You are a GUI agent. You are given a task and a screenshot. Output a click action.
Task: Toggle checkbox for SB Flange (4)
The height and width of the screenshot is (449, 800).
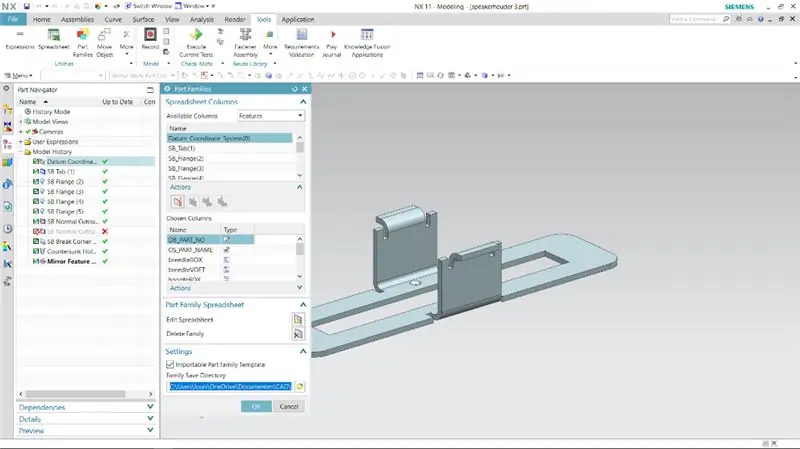[36, 202]
